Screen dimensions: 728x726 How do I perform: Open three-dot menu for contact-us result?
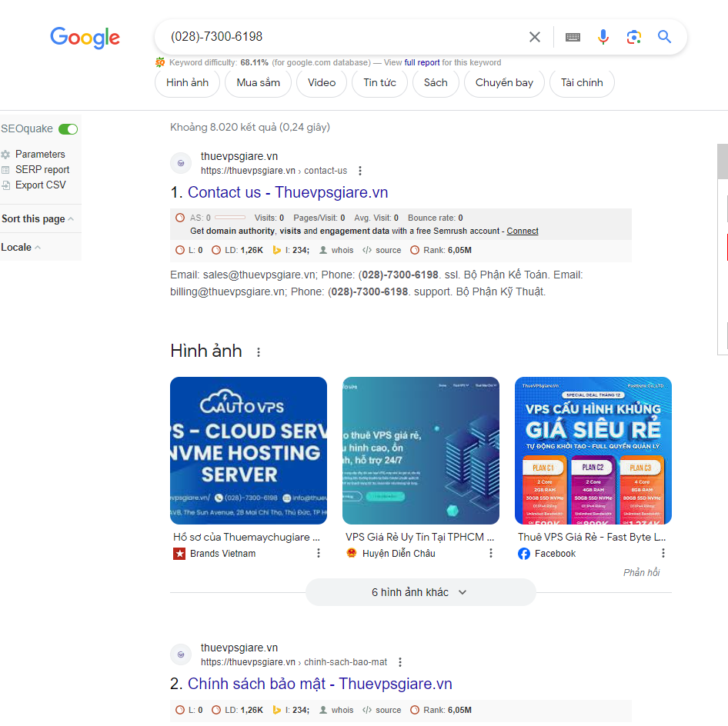pyautogui.click(x=360, y=171)
